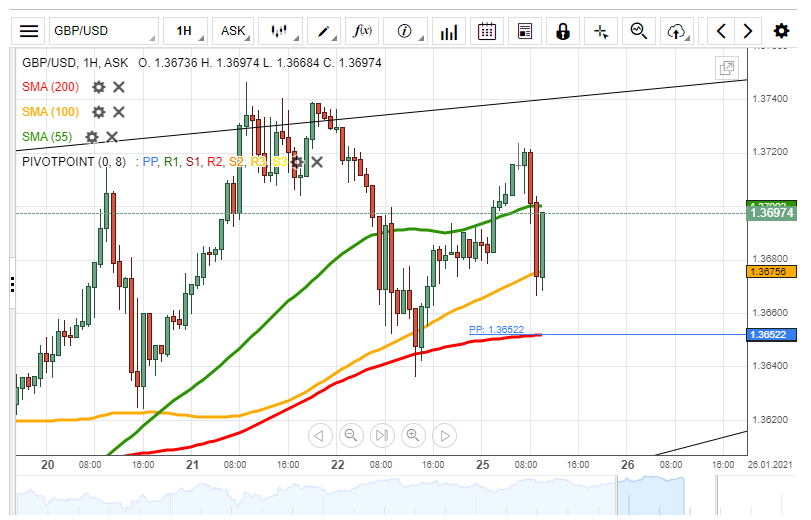
Task: Click the SMA (100) label
Action: pyautogui.click(x=50, y=112)
